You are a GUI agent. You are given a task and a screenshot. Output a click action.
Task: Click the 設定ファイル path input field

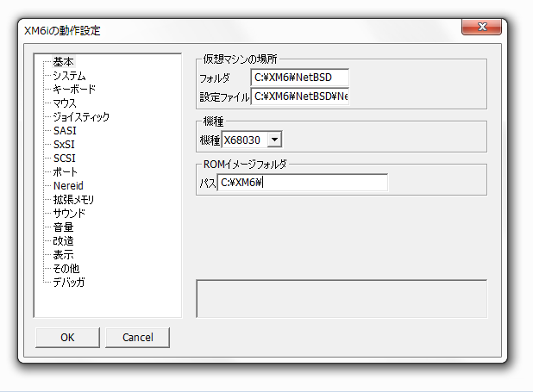[x=300, y=96]
